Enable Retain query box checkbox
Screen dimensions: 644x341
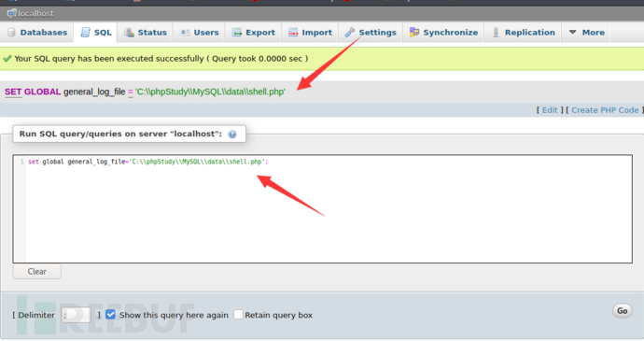pos(238,315)
